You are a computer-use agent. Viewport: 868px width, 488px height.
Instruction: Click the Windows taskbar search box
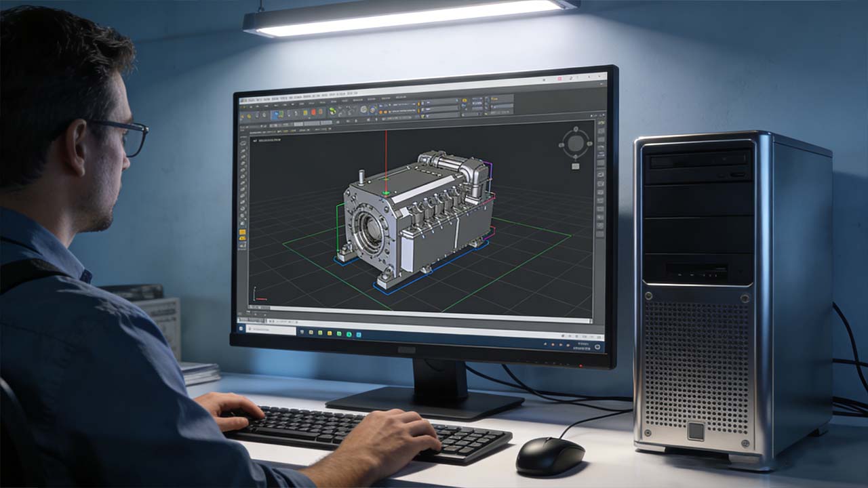tap(270, 330)
